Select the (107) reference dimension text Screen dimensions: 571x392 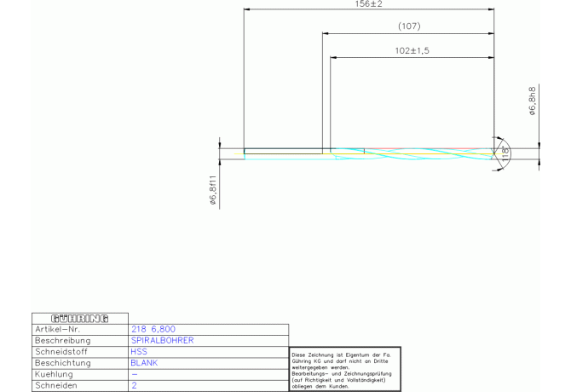click(x=409, y=26)
